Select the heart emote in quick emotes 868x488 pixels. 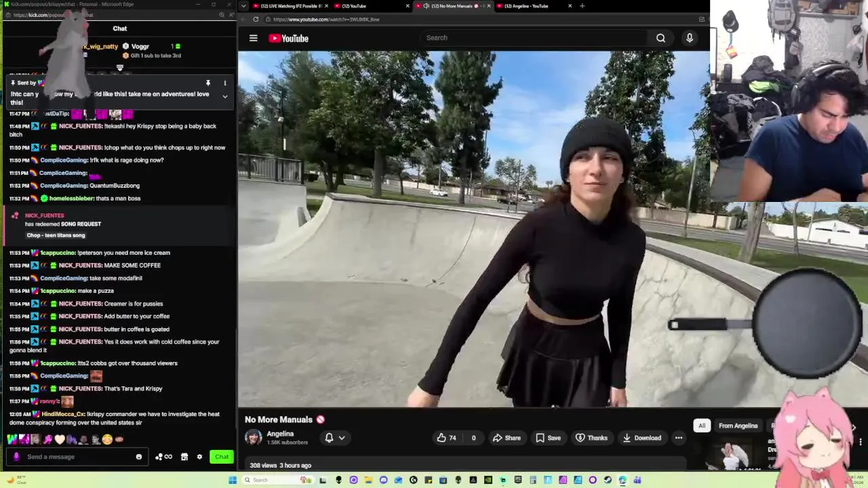(60, 439)
